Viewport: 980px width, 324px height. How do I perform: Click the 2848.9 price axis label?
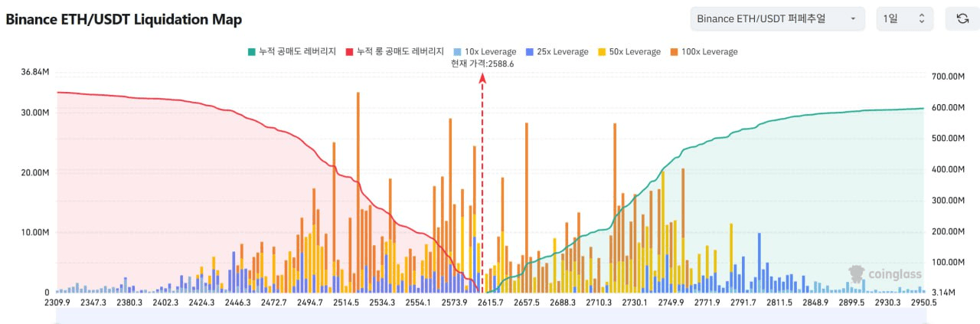click(x=815, y=303)
